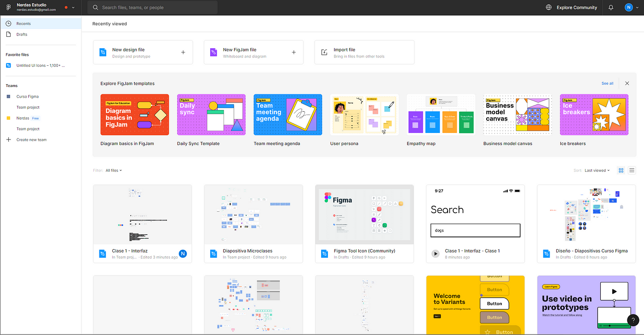Switch to list view
The width and height of the screenshot is (644, 335).
(632, 170)
